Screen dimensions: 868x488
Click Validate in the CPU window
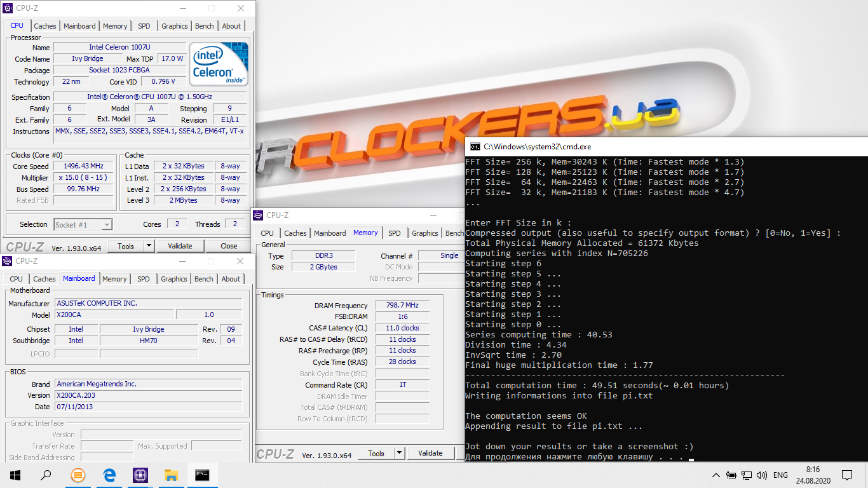pos(180,246)
